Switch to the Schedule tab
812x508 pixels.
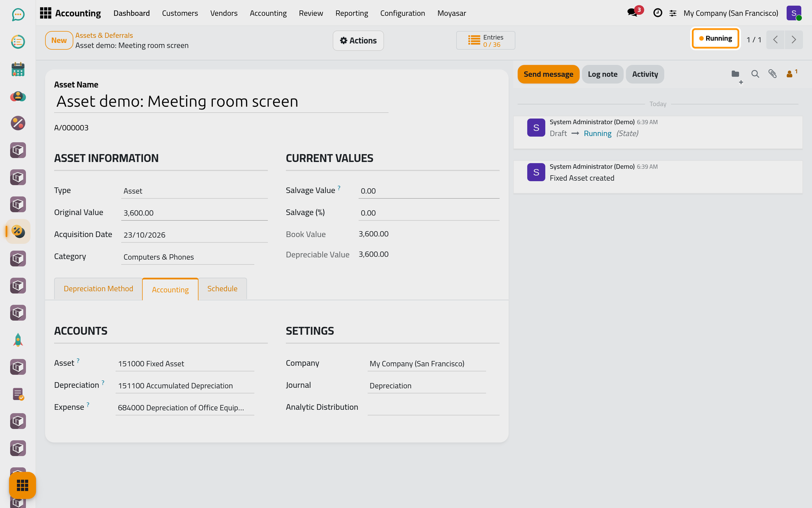click(222, 289)
